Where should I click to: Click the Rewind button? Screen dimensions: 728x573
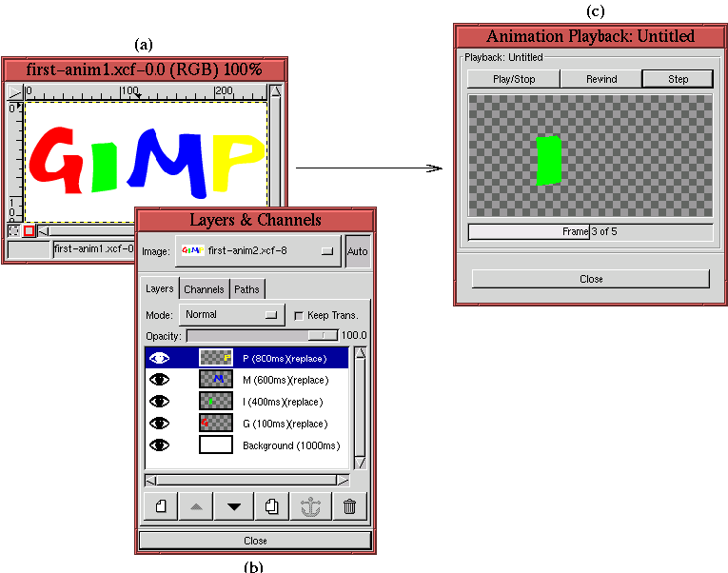click(597, 79)
